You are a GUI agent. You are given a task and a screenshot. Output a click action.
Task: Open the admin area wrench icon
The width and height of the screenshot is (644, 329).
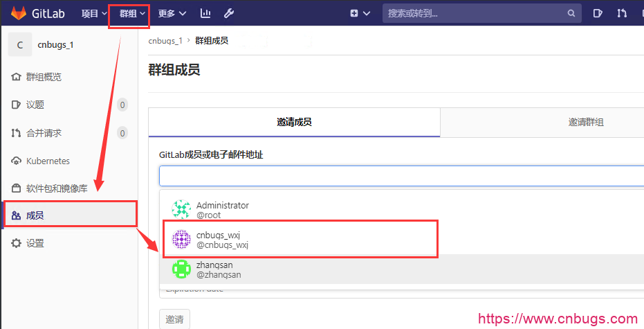click(229, 13)
